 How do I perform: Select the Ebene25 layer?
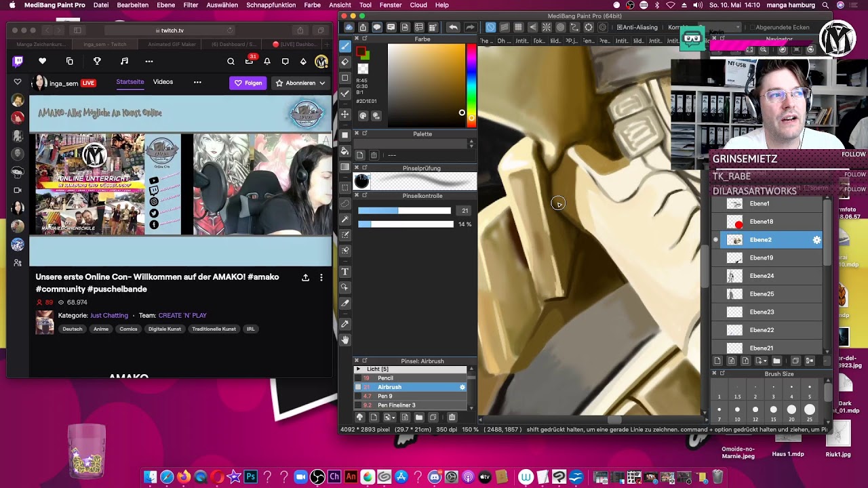click(x=767, y=294)
